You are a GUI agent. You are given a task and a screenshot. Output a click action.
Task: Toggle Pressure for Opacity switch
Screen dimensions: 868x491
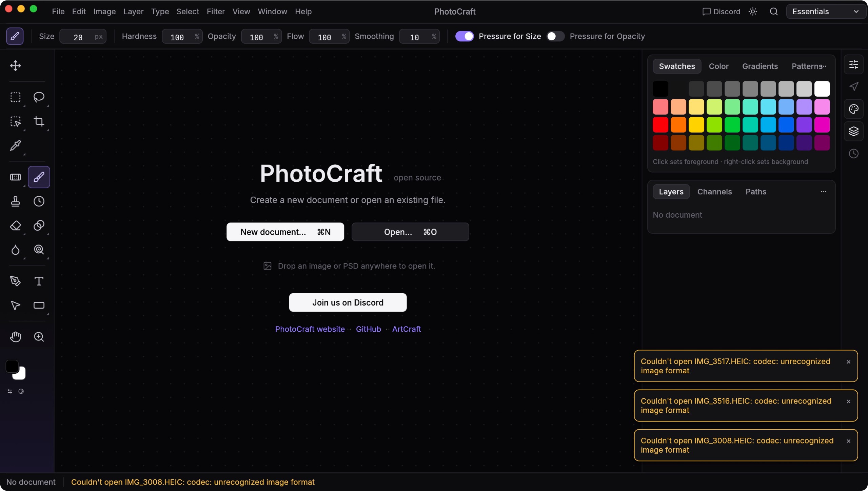coord(555,36)
